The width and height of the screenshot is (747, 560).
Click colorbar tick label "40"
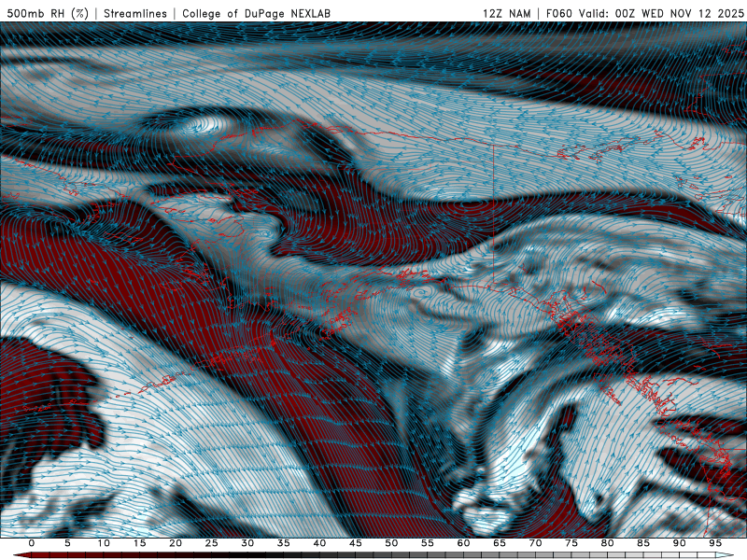[x=319, y=543]
